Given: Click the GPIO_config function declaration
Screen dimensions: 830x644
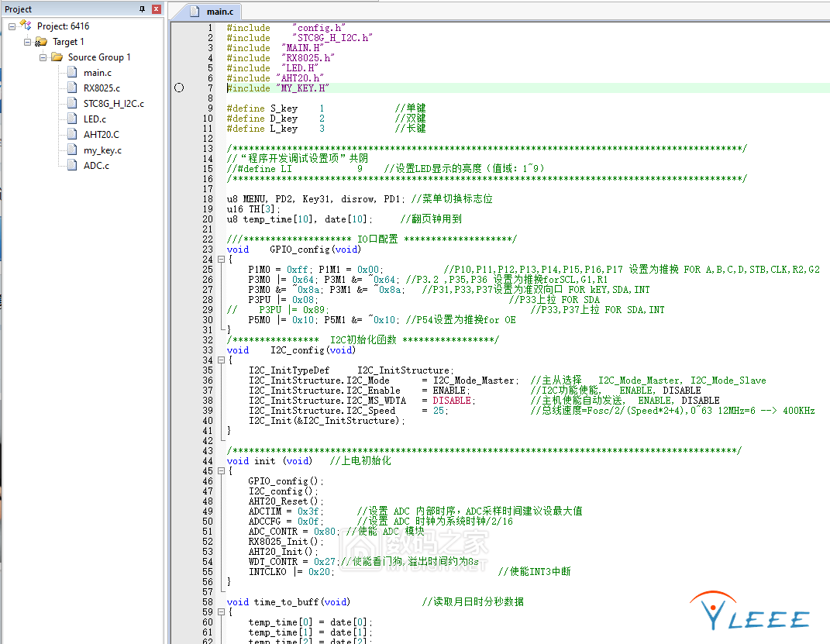Looking at the screenshot, I should click(x=294, y=250).
